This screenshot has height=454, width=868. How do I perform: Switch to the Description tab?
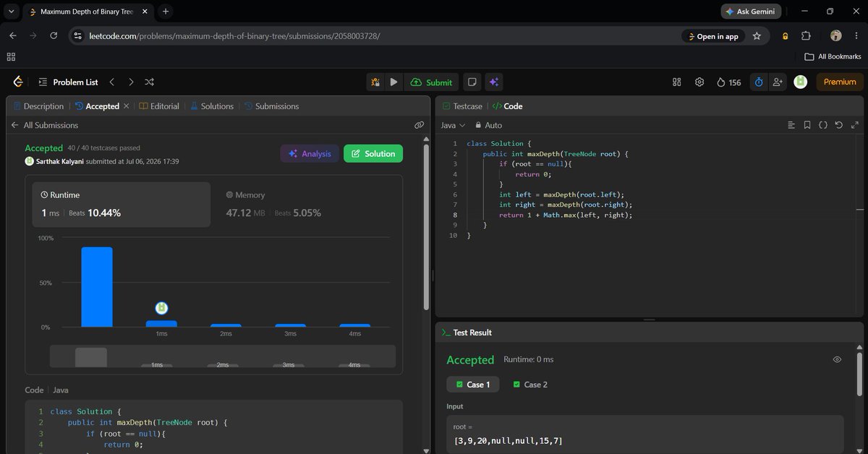pos(38,106)
